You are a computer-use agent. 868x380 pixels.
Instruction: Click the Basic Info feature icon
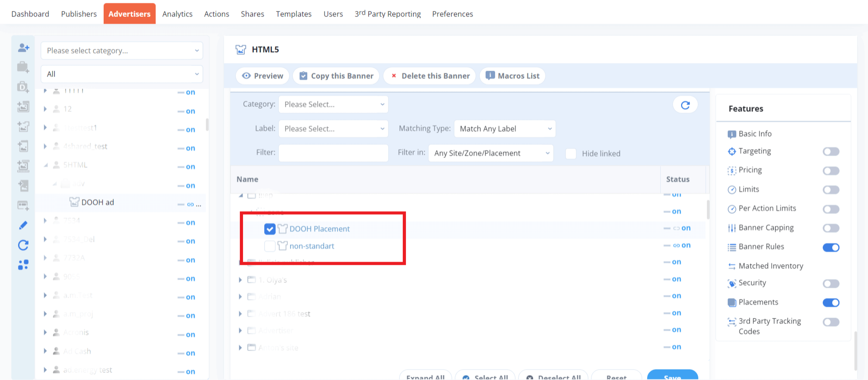coord(732,134)
